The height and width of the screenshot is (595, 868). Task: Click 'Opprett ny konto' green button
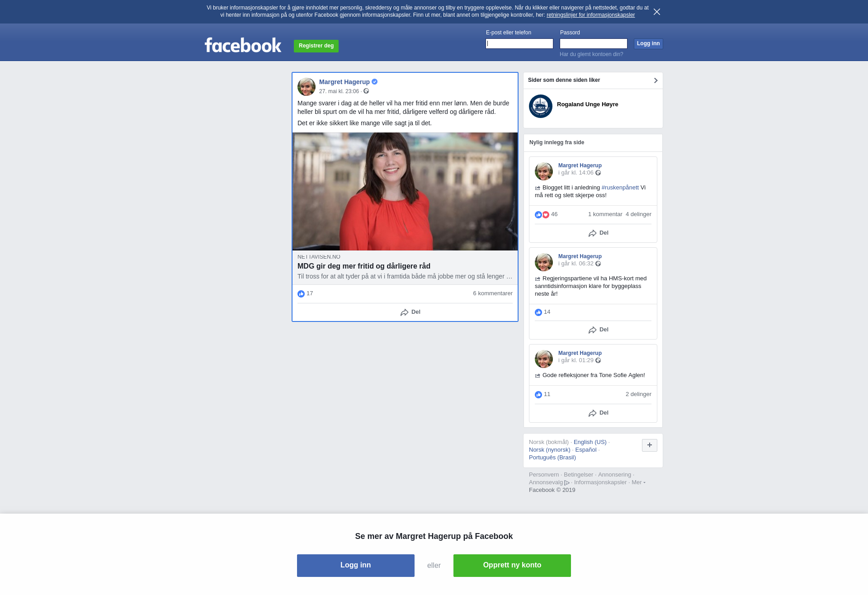pos(512,566)
